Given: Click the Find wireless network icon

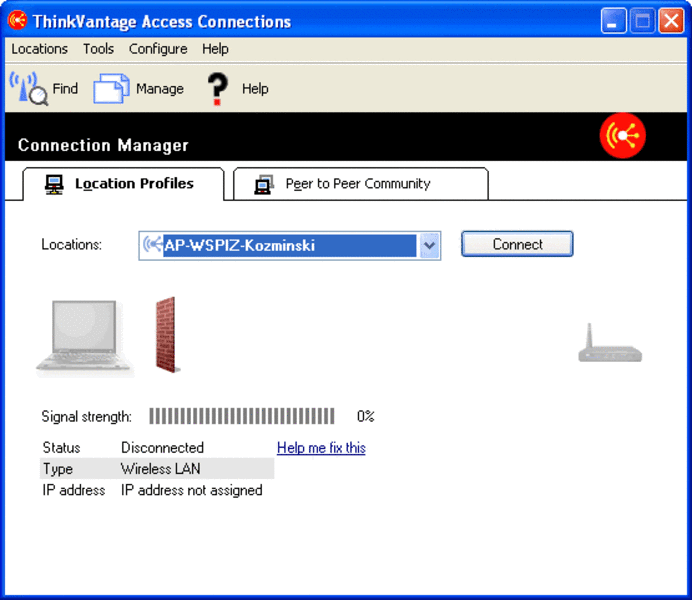Looking at the screenshot, I should [x=29, y=89].
